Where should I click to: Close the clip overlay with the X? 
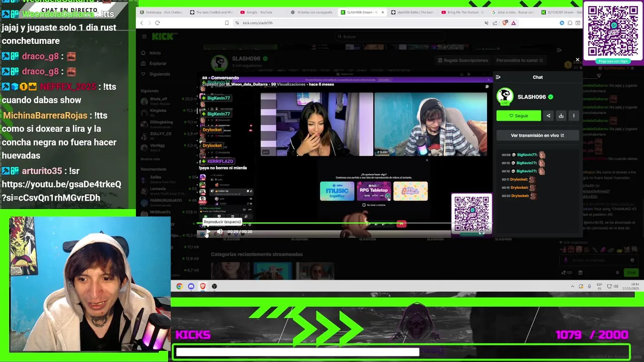(x=577, y=60)
